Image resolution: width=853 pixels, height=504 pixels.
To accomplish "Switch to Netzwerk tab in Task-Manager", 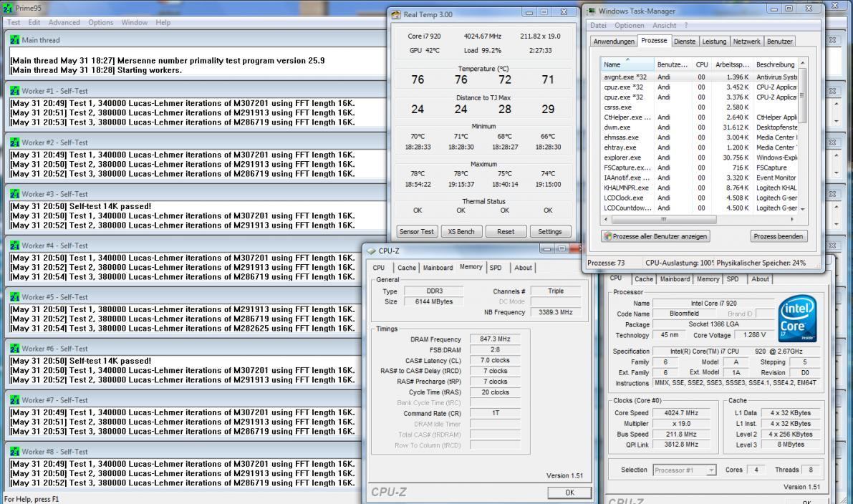I will 746,42.
